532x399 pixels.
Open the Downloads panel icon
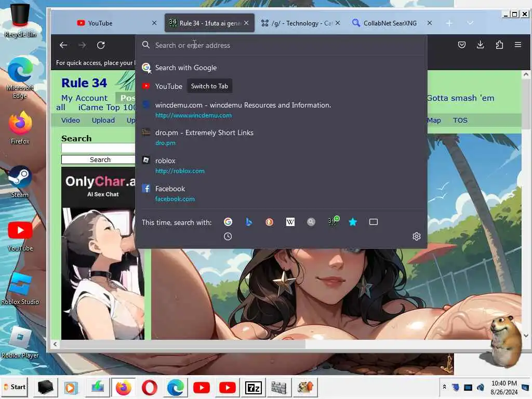[480, 45]
